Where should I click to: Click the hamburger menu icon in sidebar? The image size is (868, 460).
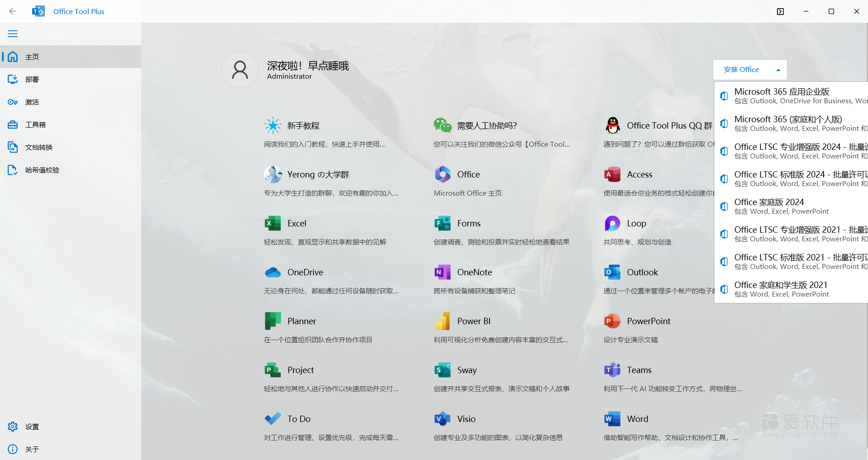(x=13, y=34)
